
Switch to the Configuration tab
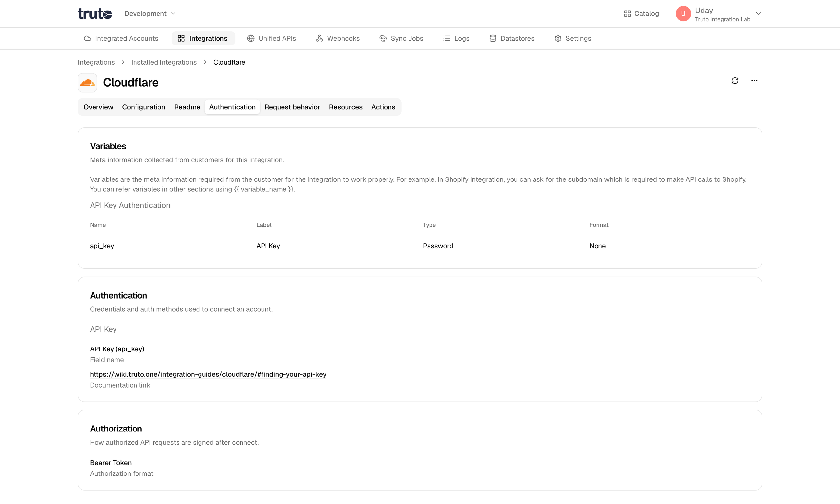pos(144,107)
